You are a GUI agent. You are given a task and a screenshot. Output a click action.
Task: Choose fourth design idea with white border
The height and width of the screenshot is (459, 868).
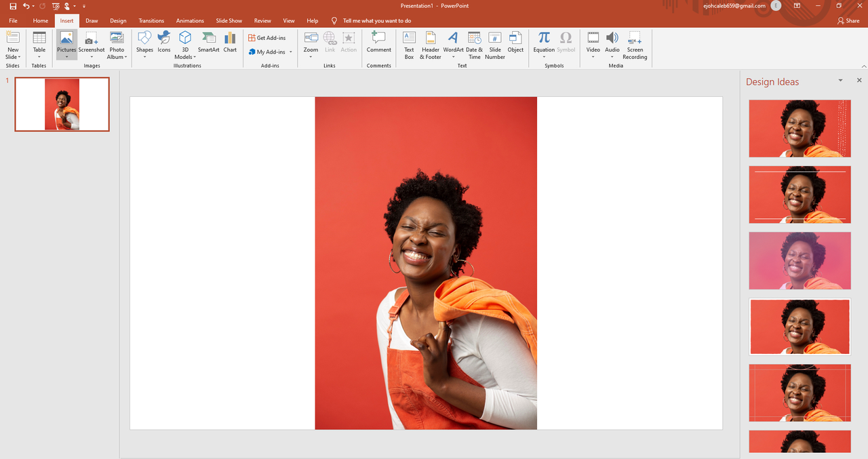click(x=800, y=327)
